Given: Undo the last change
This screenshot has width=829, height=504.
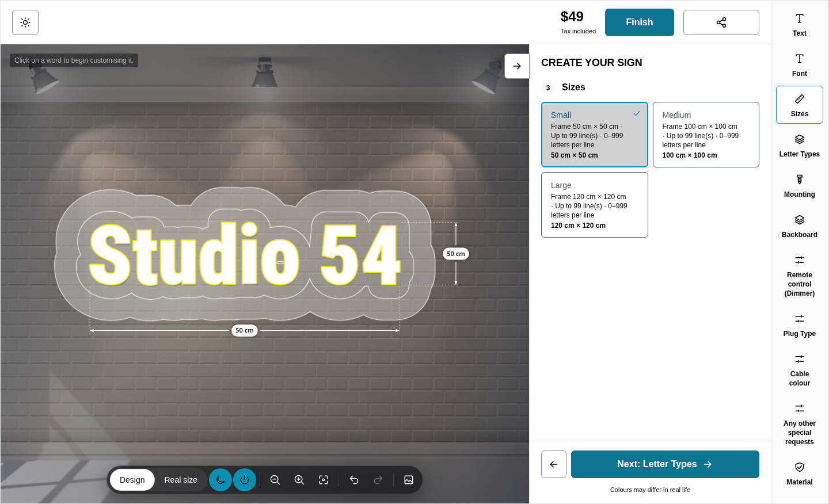Looking at the screenshot, I should click(x=354, y=480).
